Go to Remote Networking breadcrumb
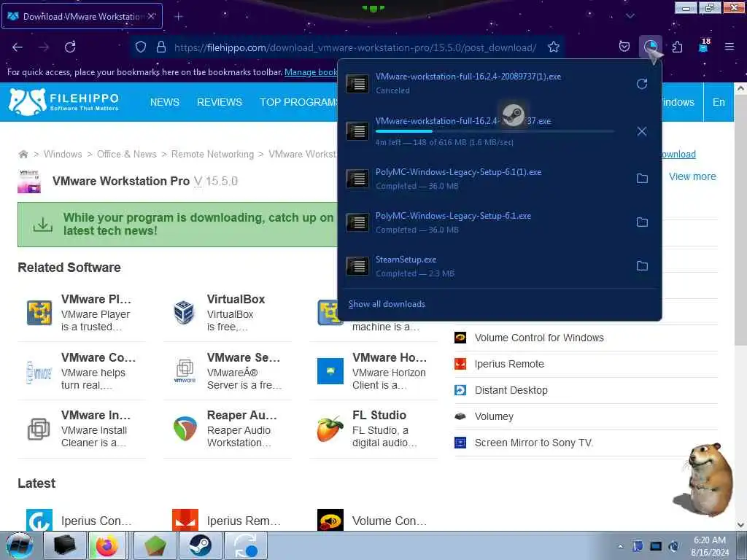 tap(212, 155)
